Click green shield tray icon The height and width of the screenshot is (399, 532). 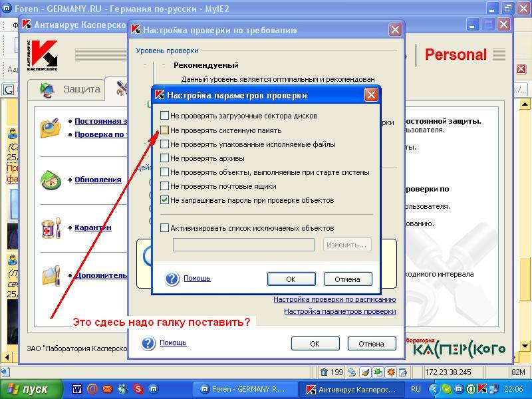[447, 389]
